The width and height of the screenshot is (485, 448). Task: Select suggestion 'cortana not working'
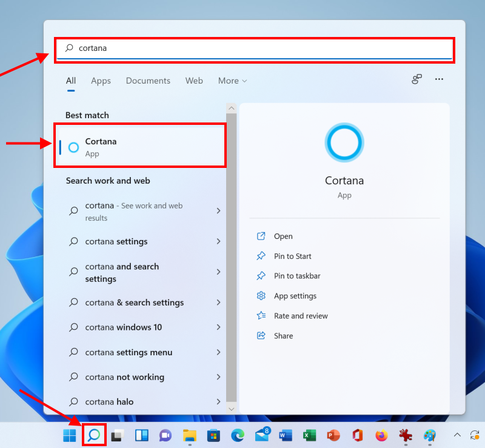[125, 377]
